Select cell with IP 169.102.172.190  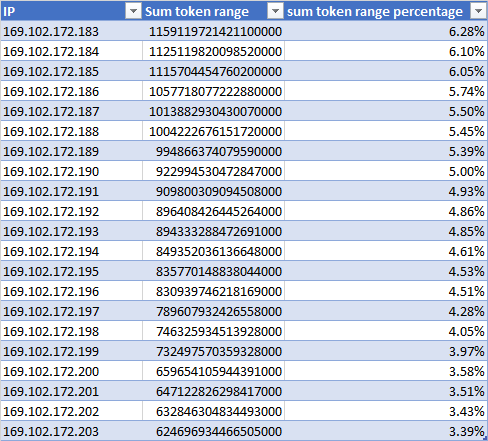click(x=71, y=171)
